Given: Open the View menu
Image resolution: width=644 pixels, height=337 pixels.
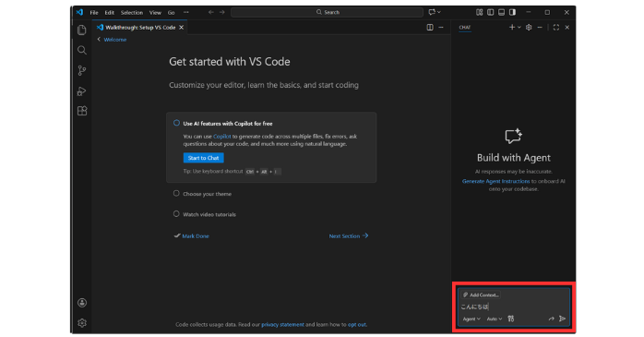Looking at the screenshot, I should point(155,12).
